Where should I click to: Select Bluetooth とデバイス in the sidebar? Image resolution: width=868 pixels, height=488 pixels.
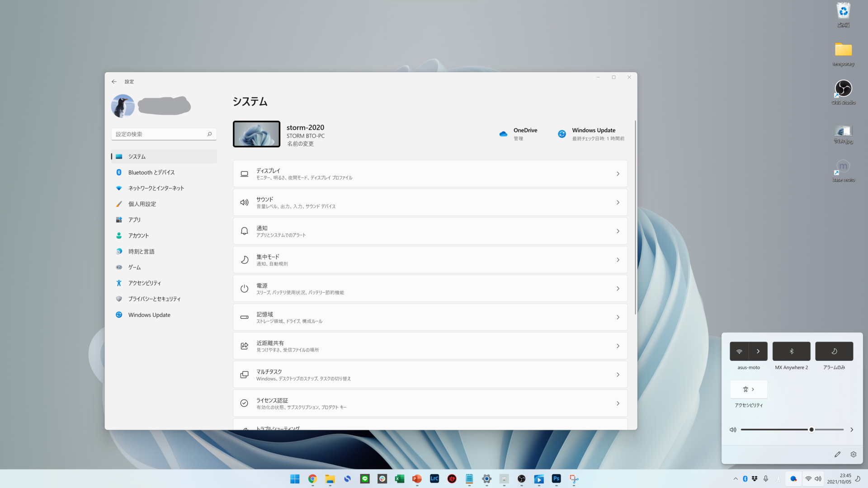(164, 172)
